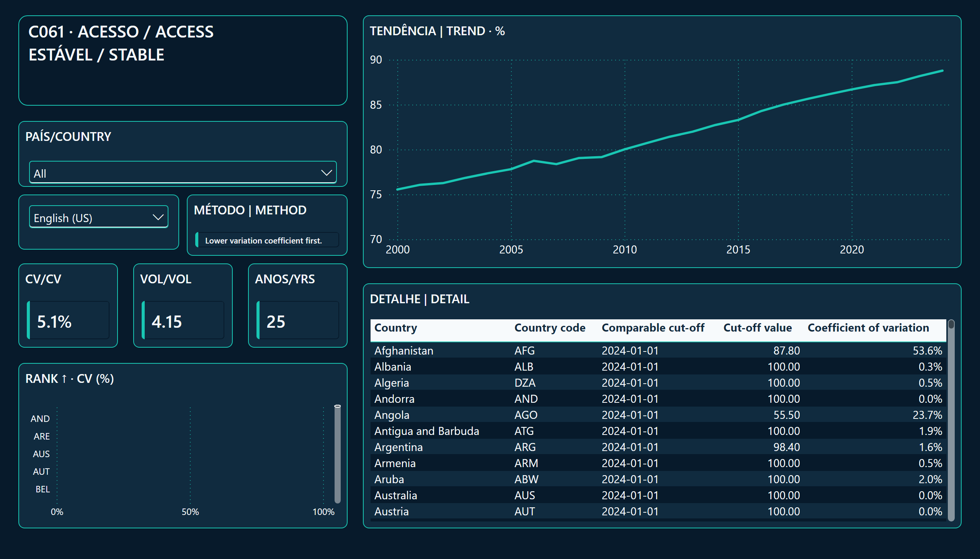980x559 pixels.
Task: Sort by Comparable cut-off column header
Action: point(653,327)
